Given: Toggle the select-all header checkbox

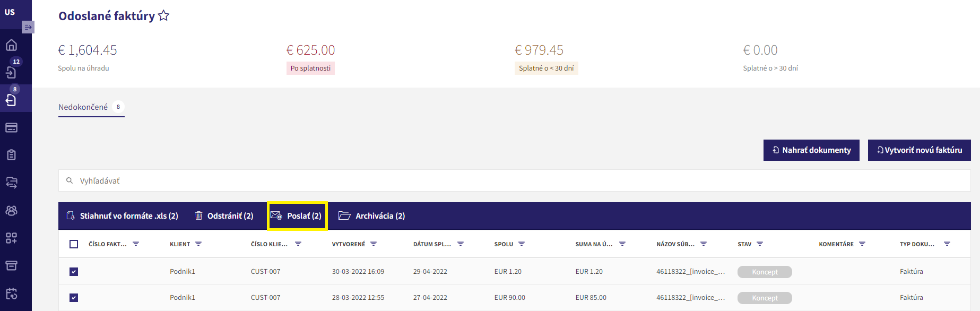Looking at the screenshot, I should [74, 244].
